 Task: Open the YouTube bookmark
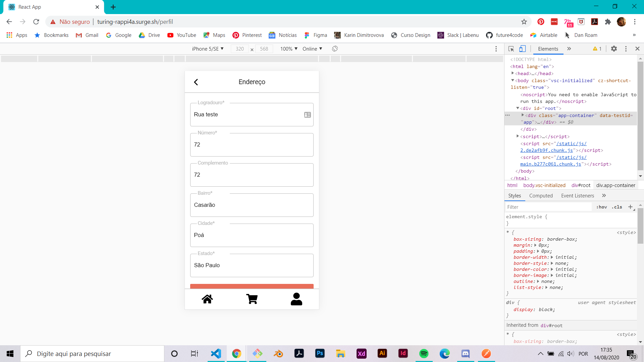(x=182, y=35)
